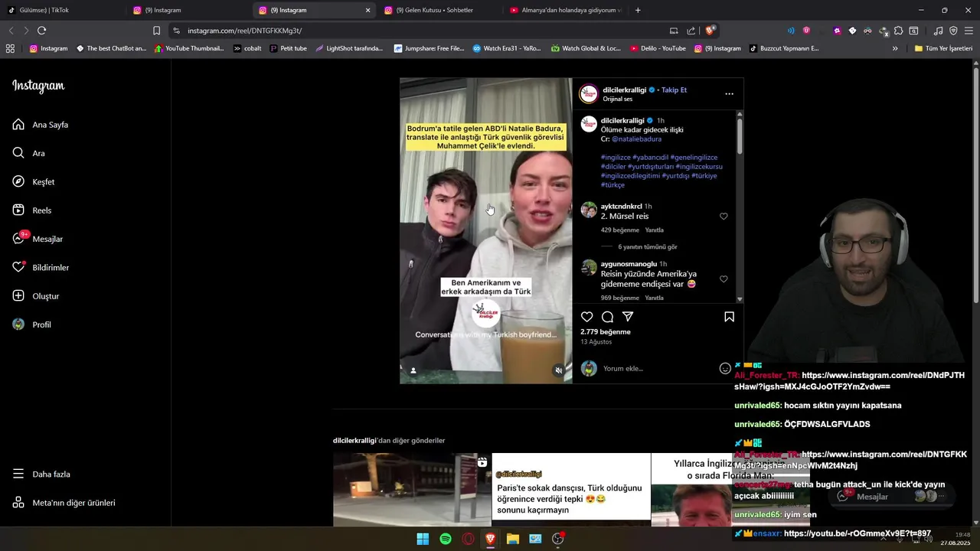Show tagged people icon on the reel
The height and width of the screenshot is (551, 980).
[413, 370]
